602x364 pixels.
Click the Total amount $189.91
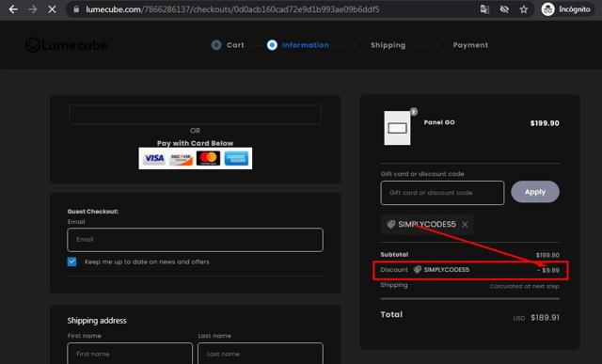545,318
